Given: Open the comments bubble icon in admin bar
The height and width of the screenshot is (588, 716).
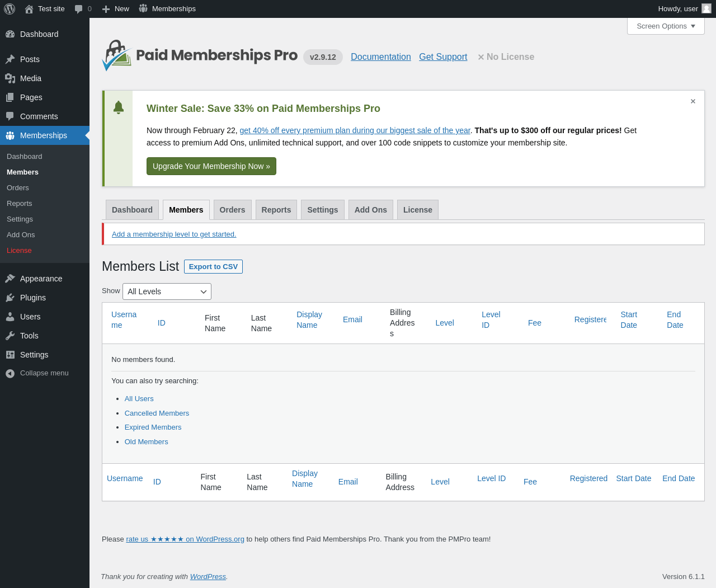Looking at the screenshot, I should pyautogui.click(x=79, y=9).
